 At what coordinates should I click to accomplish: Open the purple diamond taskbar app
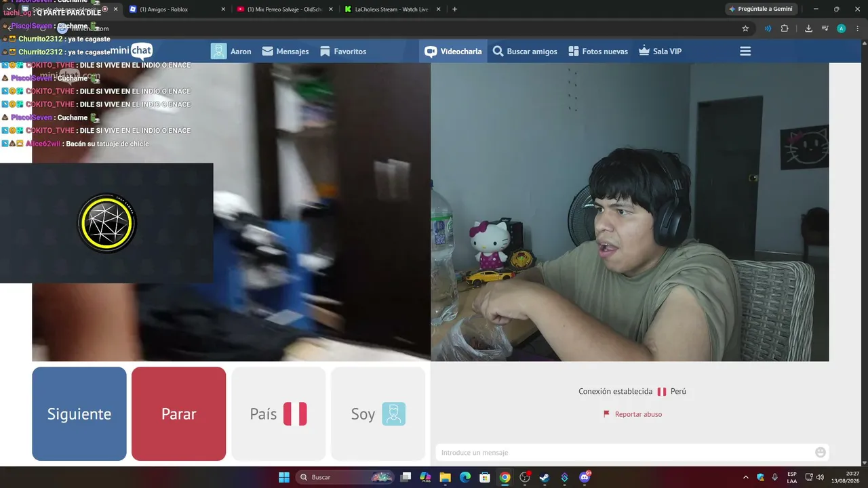pyautogui.click(x=564, y=477)
